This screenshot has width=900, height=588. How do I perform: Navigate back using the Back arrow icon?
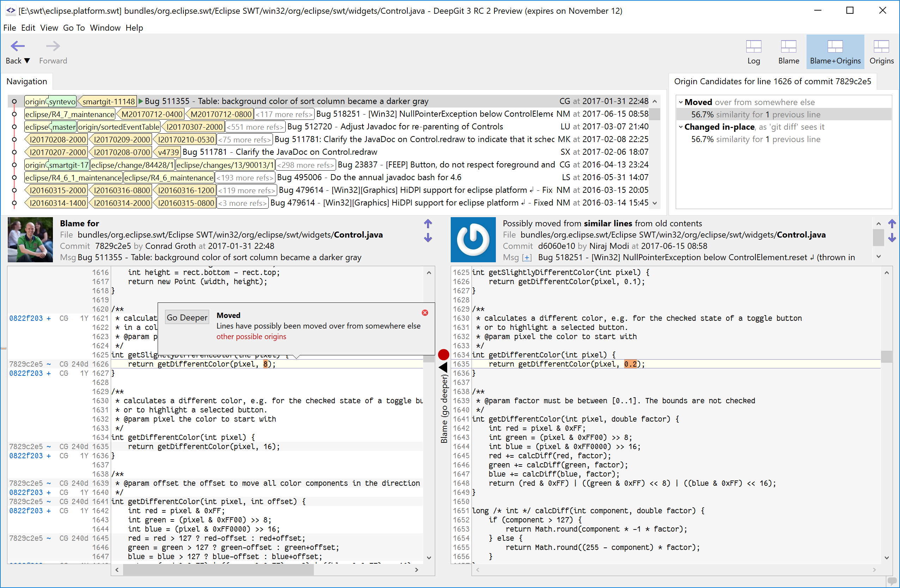tap(17, 46)
